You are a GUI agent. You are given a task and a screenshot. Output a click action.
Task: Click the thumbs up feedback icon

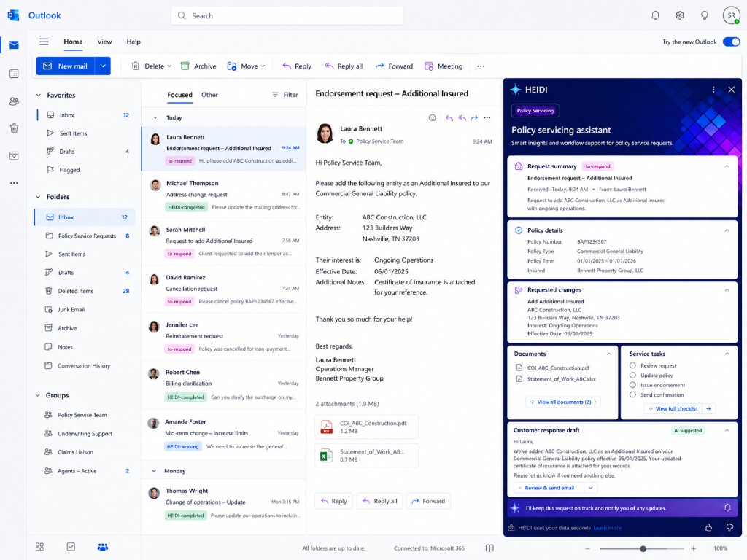click(708, 528)
